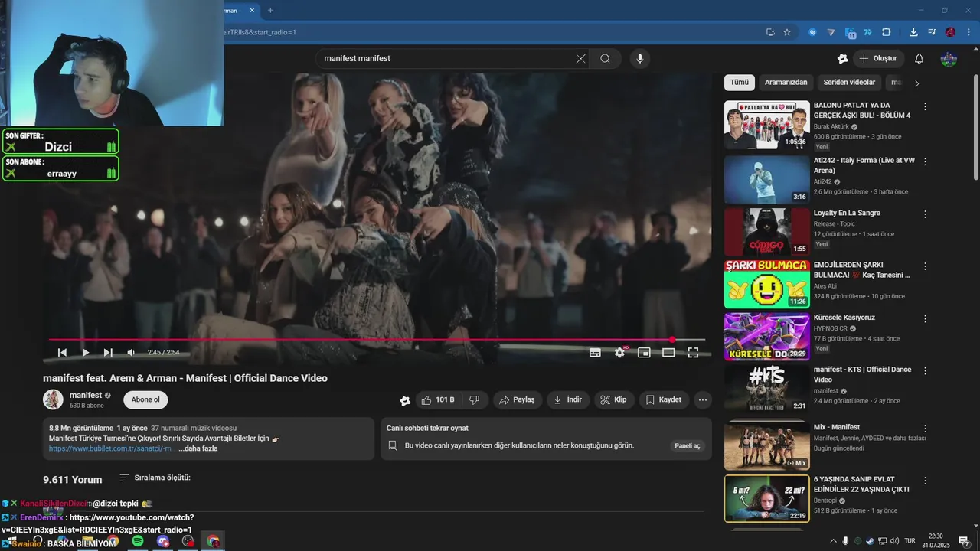Screen dimensions: 980x551
Task: Open '6 YAŞINDA SANIP EVLAT EDİNDİLER' thumbnail
Action: [766, 499]
